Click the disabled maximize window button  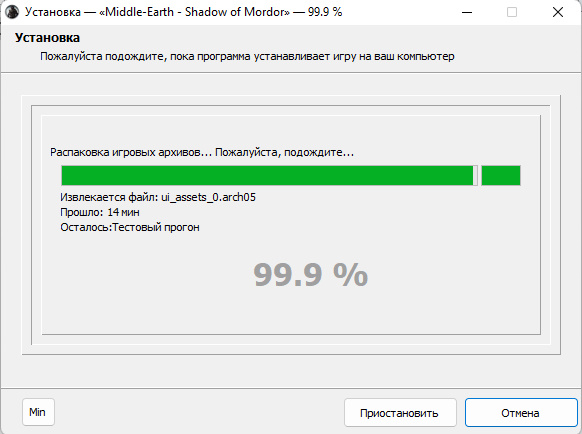tap(512, 12)
